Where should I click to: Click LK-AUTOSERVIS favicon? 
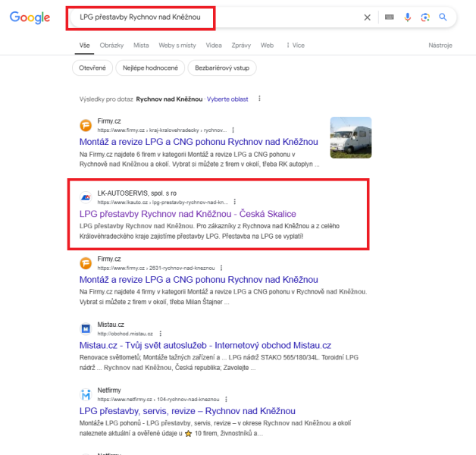[x=86, y=197]
